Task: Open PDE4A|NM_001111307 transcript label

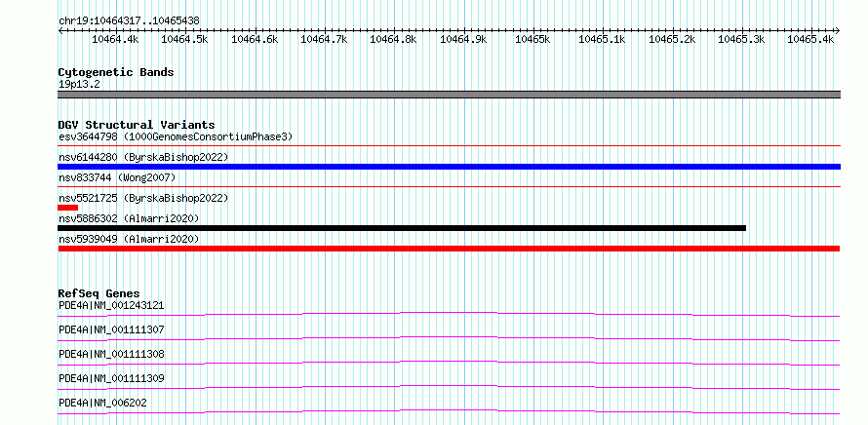Action: (111, 329)
